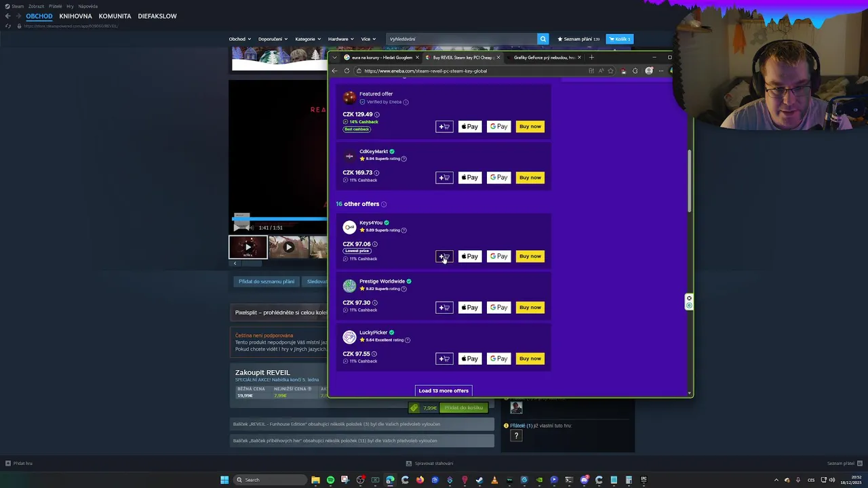Expand Kategorie dropdown

pyautogui.click(x=308, y=39)
